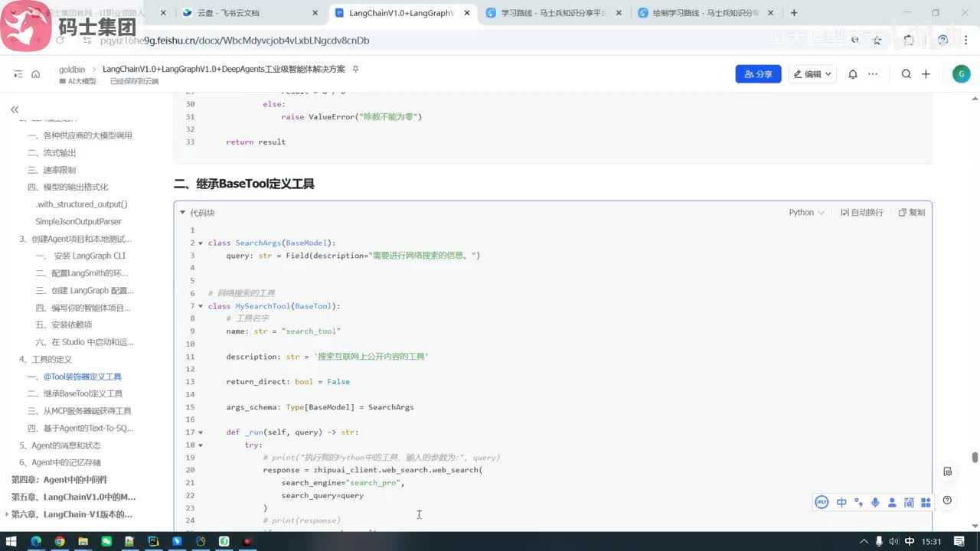
Task: Click the pin icon beside the document title
Action: [355, 69]
